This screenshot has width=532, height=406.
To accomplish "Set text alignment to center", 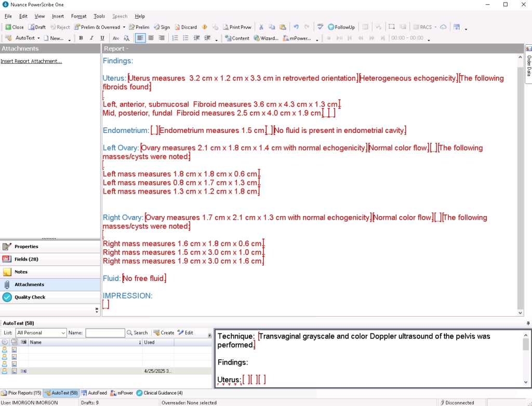I will (151, 38).
